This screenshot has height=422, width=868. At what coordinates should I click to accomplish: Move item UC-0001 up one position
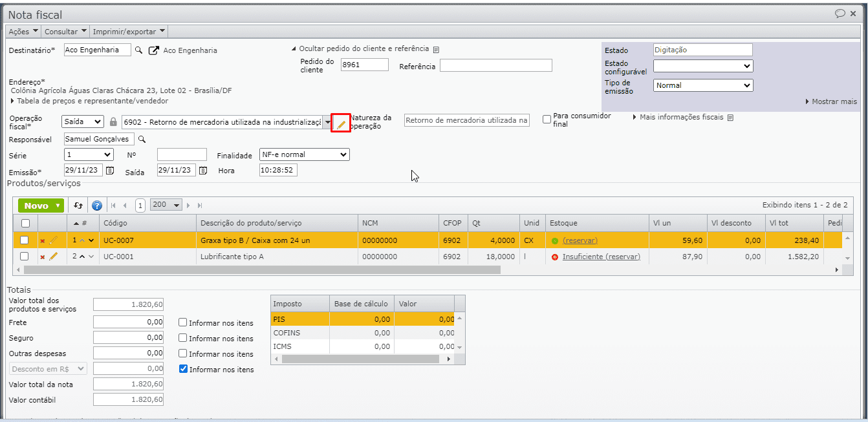82,257
